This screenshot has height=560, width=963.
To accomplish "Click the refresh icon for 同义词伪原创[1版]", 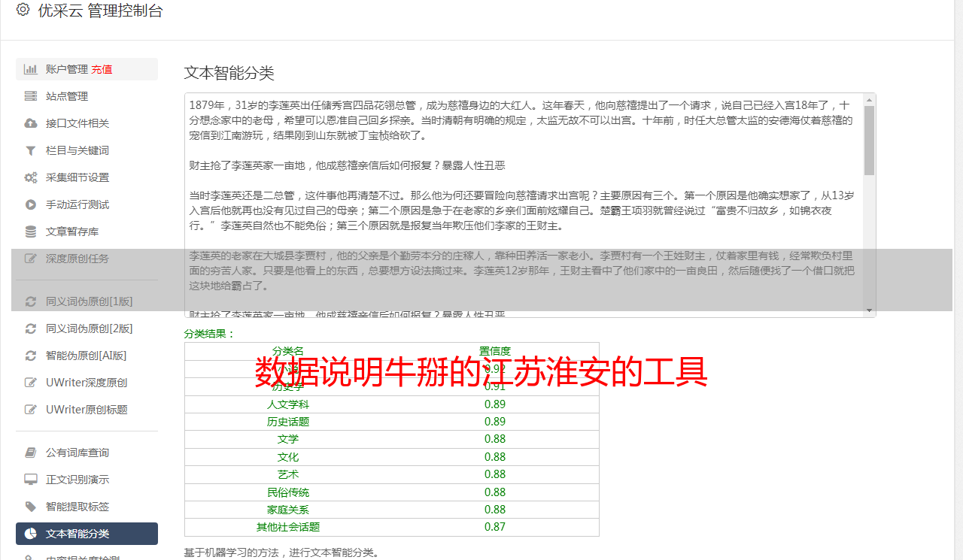I will point(30,301).
